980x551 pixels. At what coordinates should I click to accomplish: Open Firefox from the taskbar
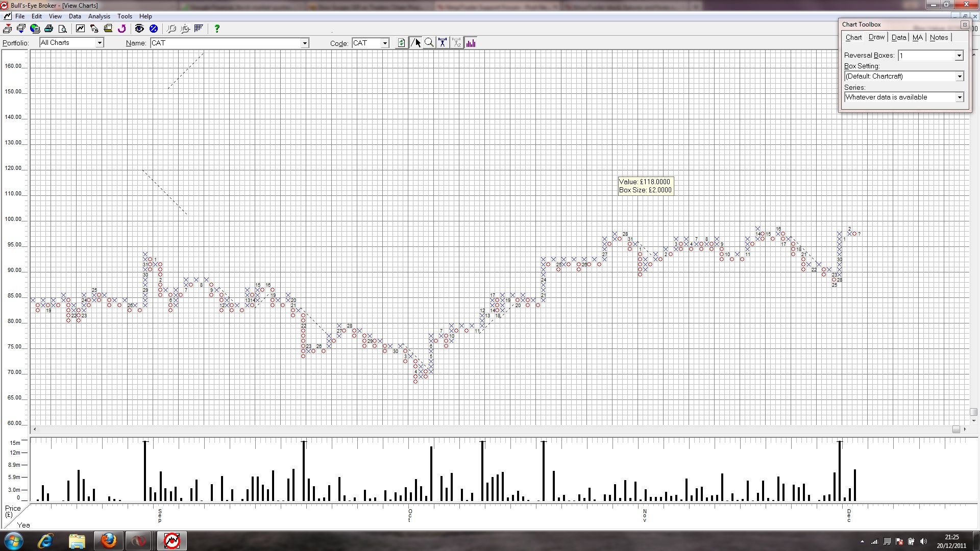pos(108,541)
